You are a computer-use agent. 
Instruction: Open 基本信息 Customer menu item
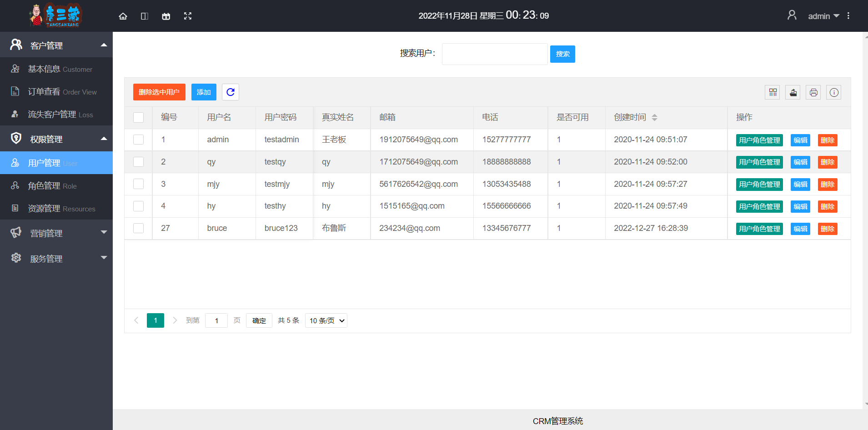pyautogui.click(x=56, y=69)
